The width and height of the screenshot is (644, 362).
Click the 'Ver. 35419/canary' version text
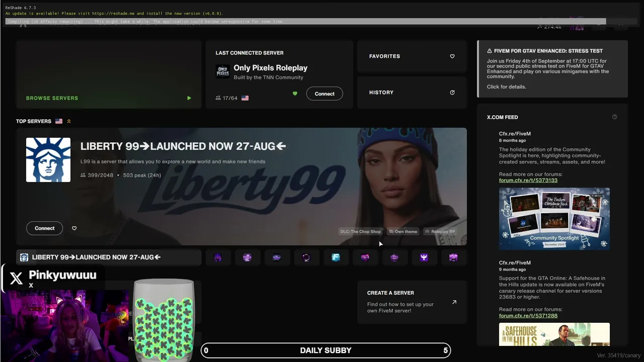coord(618,355)
